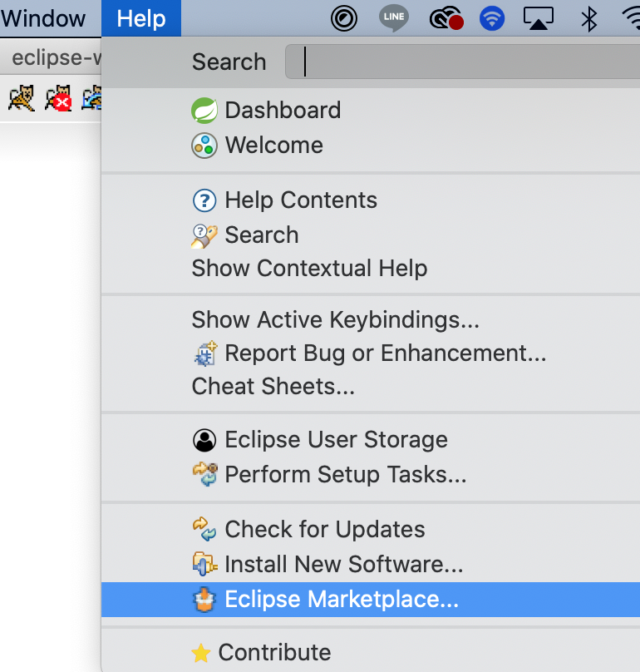Choose the Search item below Help Contents
This screenshot has width=640, height=672.
click(x=371, y=235)
